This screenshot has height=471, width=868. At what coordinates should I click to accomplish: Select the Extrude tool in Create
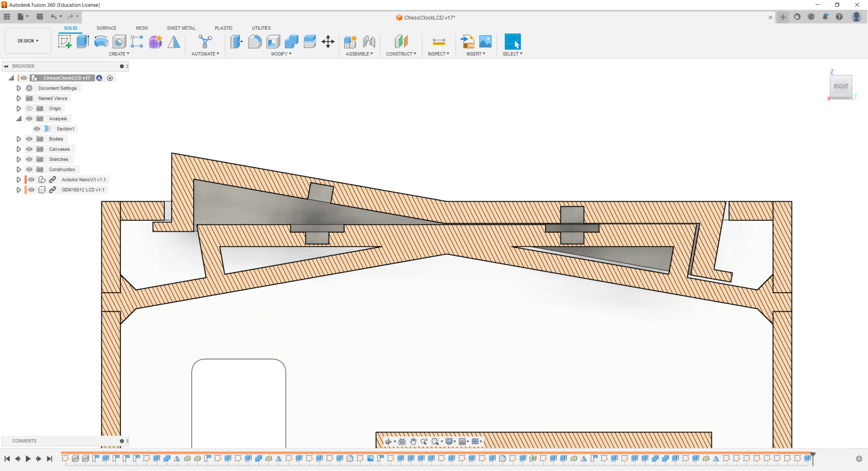(x=82, y=41)
